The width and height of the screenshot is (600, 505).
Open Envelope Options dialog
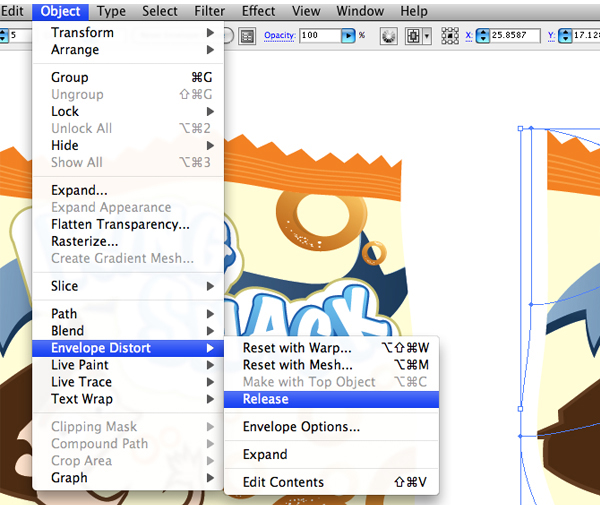point(301,427)
